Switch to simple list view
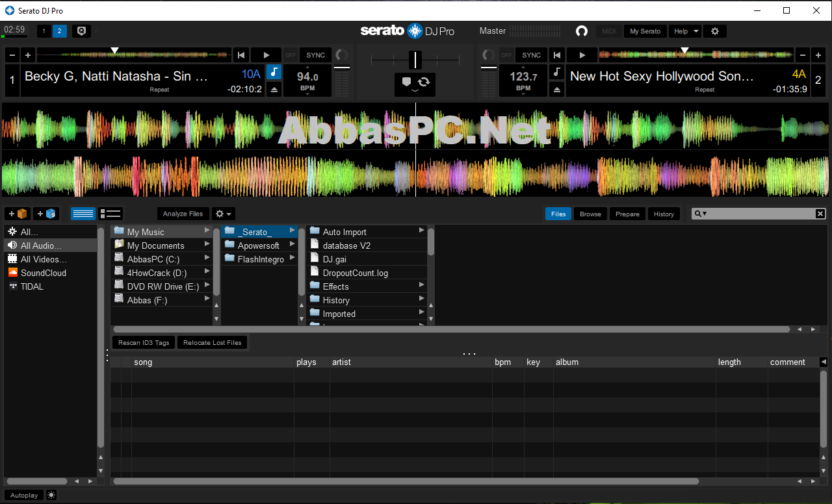 pyautogui.click(x=83, y=214)
